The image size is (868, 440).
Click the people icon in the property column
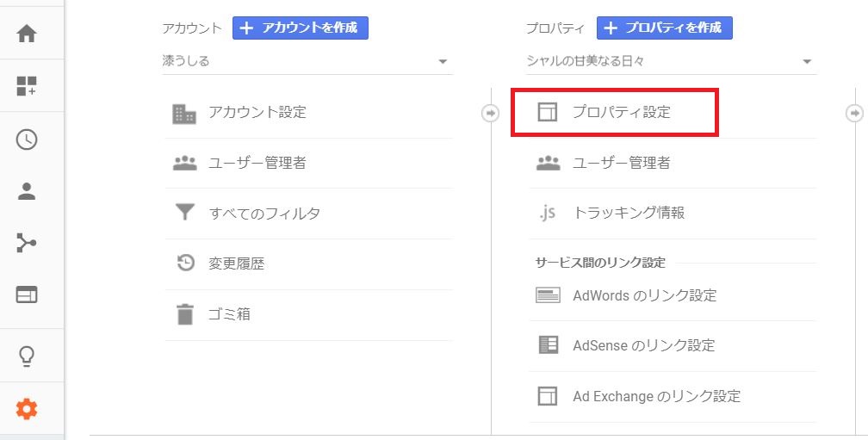[548, 163]
